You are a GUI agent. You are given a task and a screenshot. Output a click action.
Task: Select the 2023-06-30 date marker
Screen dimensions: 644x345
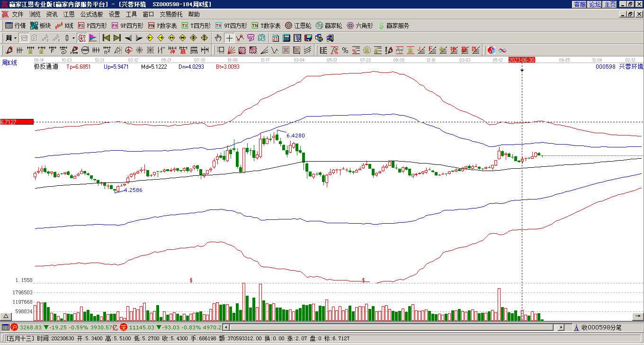[x=521, y=60]
